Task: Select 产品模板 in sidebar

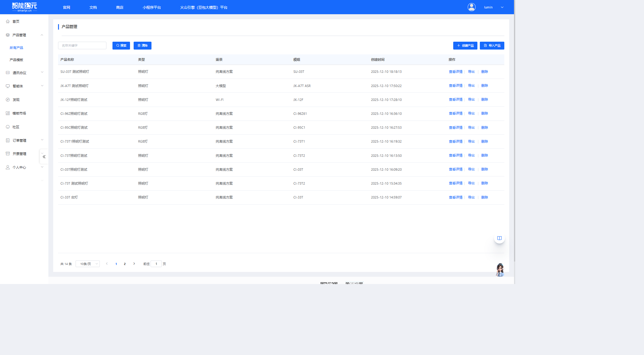Action: pos(16,60)
